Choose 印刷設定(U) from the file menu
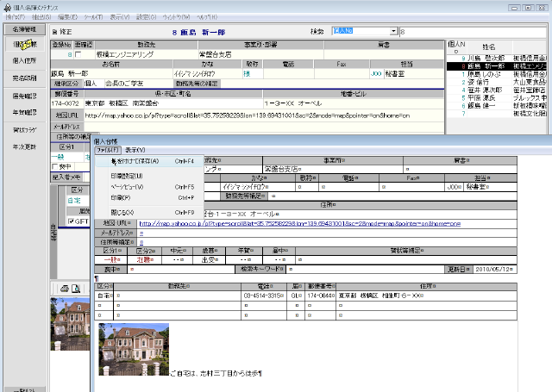 click(149, 176)
